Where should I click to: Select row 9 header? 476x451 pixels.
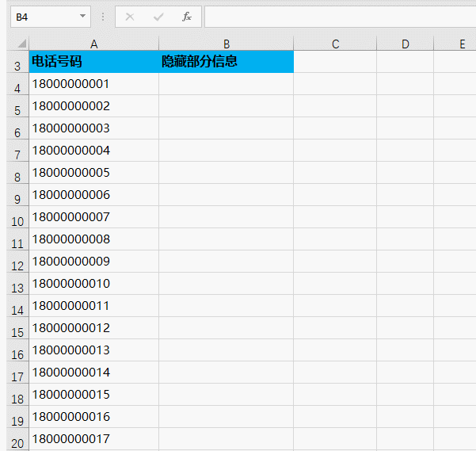point(17,195)
